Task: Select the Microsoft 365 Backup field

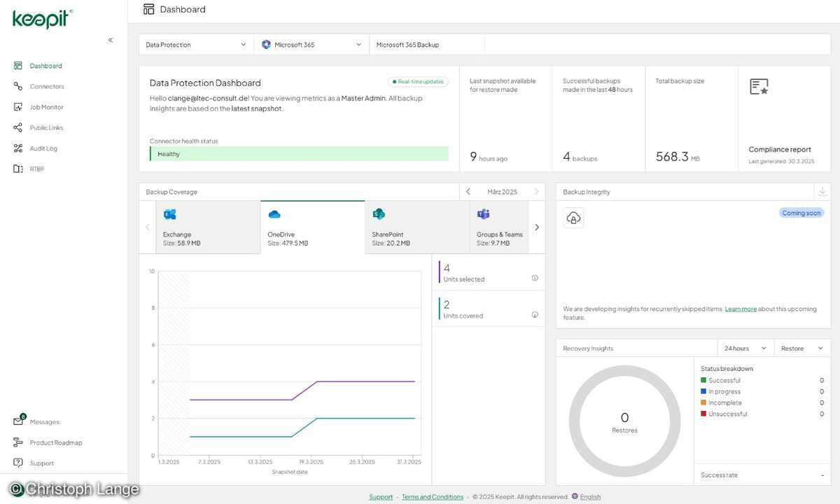Action: pyautogui.click(x=427, y=45)
